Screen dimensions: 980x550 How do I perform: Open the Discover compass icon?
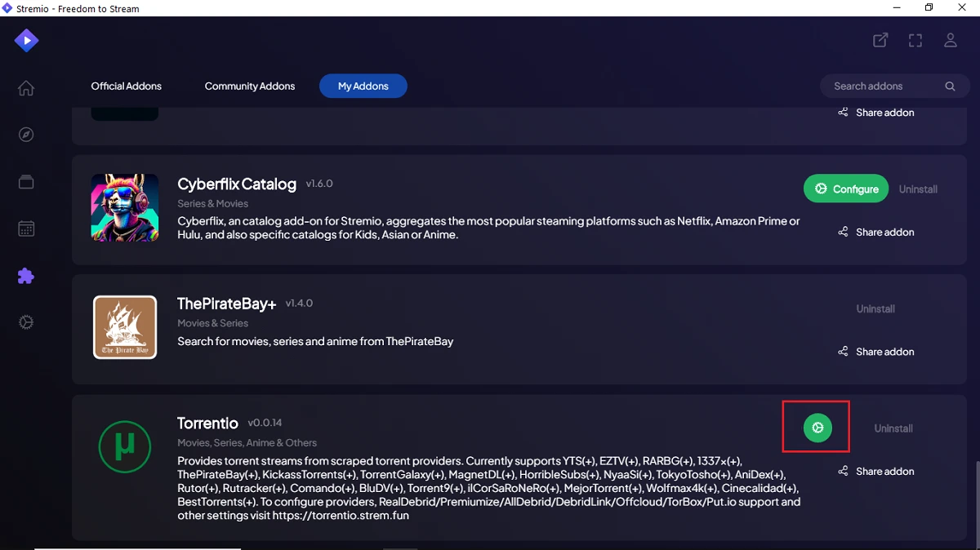pyautogui.click(x=26, y=135)
